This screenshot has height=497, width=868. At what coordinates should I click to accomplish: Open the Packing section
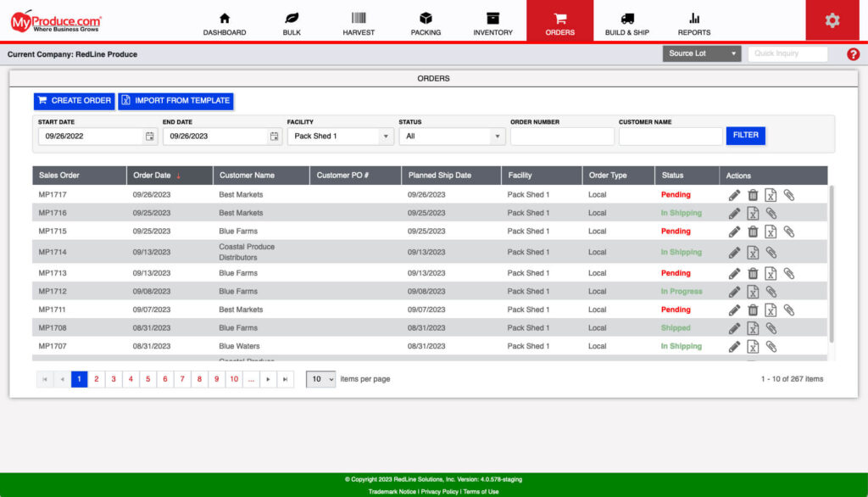tap(426, 21)
